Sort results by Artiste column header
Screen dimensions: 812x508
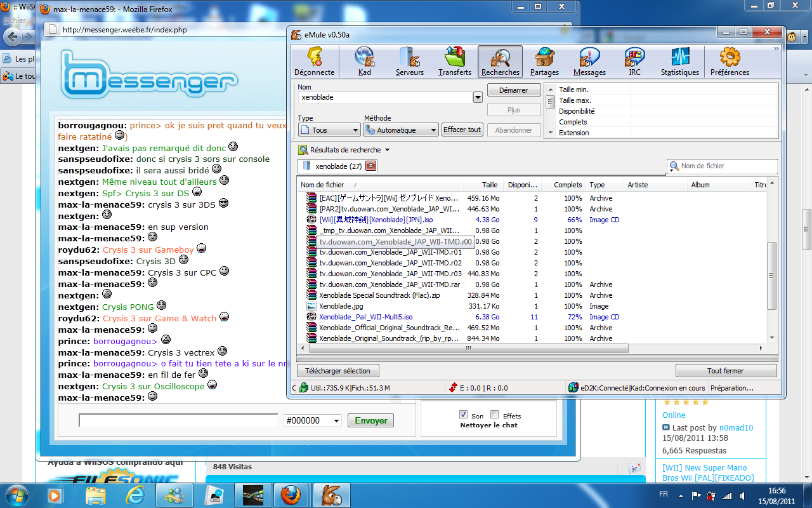coord(656,185)
